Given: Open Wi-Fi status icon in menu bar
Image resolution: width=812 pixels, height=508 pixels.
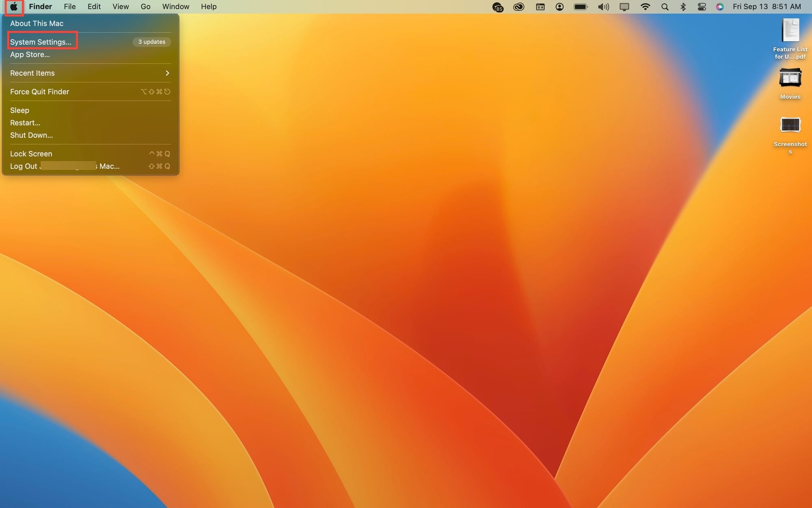Looking at the screenshot, I should tap(645, 7).
